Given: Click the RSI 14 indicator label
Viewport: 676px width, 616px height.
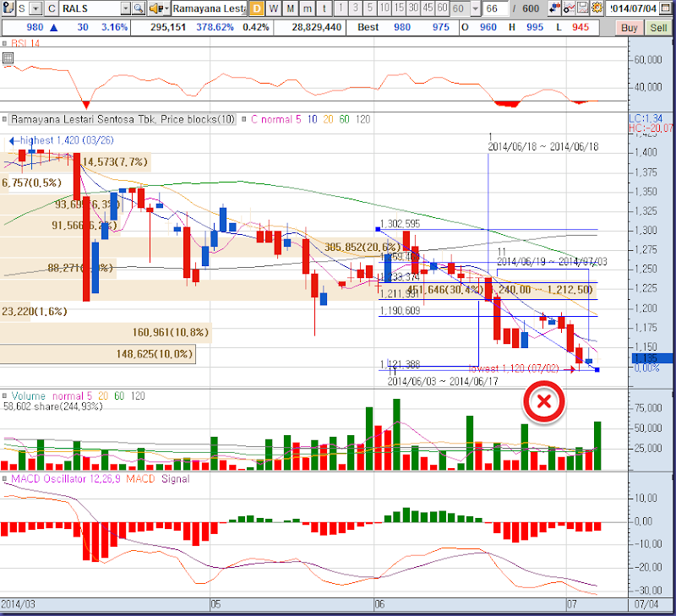Looking at the screenshot, I should pos(25,44).
